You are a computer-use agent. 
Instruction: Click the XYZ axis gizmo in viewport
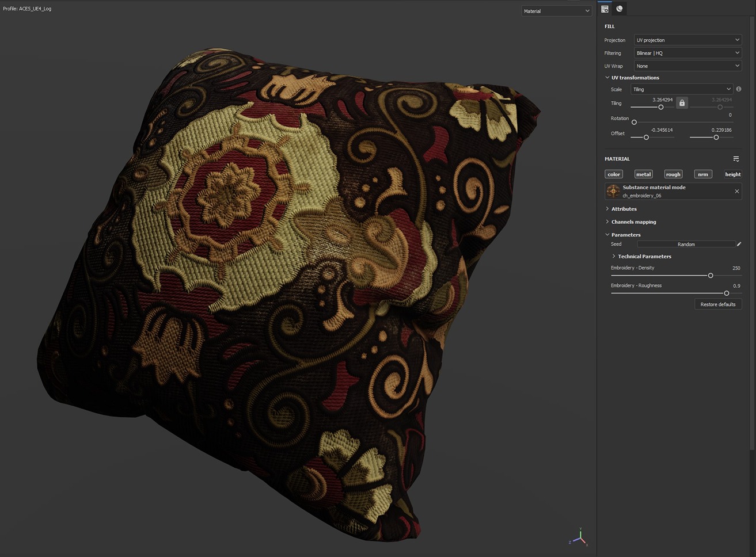coord(580,537)
